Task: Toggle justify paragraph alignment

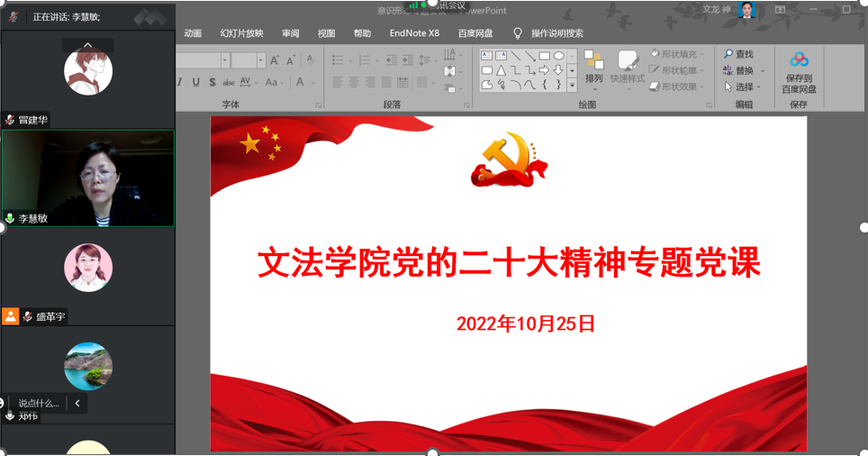Action: 386,83
